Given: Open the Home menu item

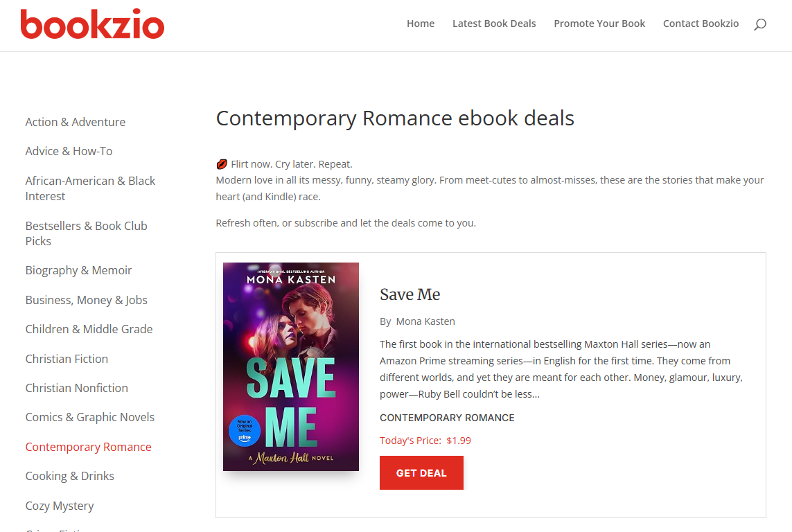Looking at the screenshot, I should pyautogui.click(x=421, y=24).
